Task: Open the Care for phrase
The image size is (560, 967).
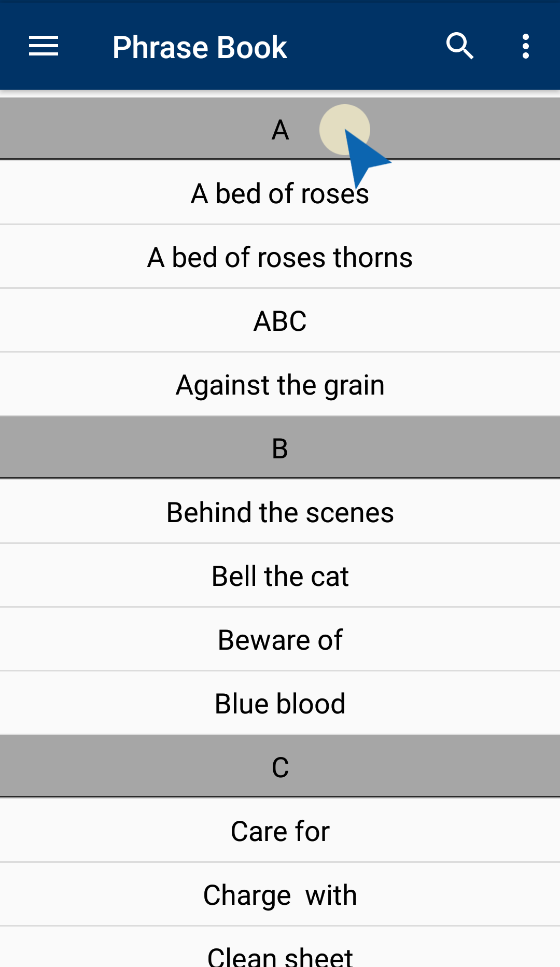Action: pos(280,831)
